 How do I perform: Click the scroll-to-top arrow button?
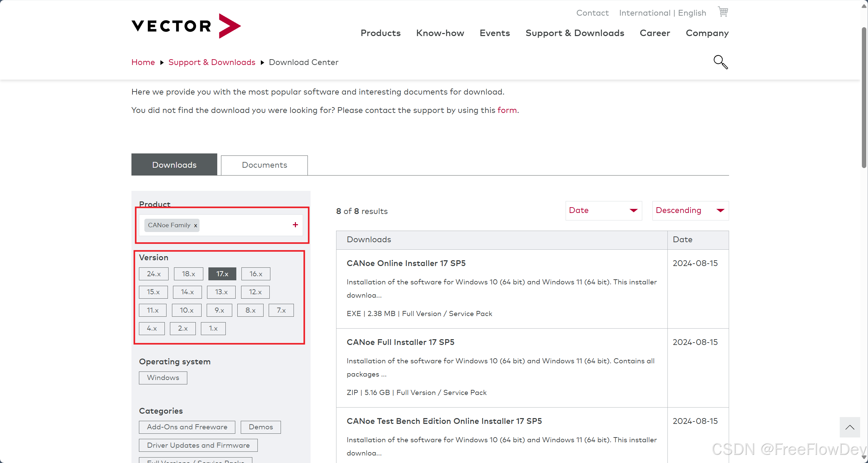[x=850, y=427]
